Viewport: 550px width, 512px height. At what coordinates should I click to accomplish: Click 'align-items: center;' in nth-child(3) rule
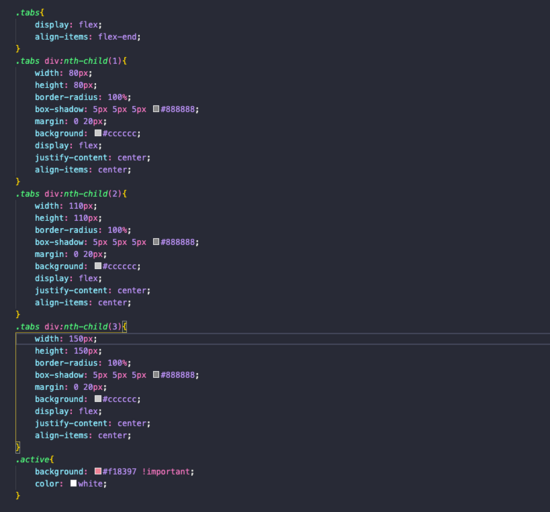pyautogui.click(x=83, y=436)
